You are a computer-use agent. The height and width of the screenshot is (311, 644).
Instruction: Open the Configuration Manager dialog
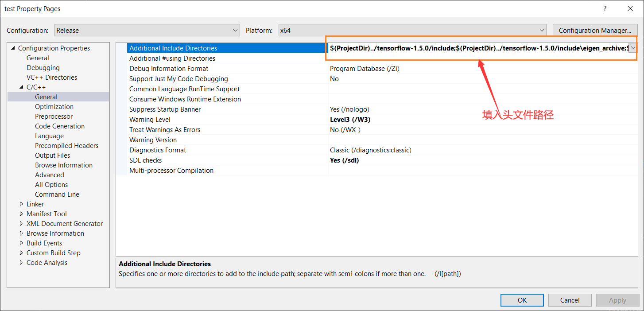point(595,30)
